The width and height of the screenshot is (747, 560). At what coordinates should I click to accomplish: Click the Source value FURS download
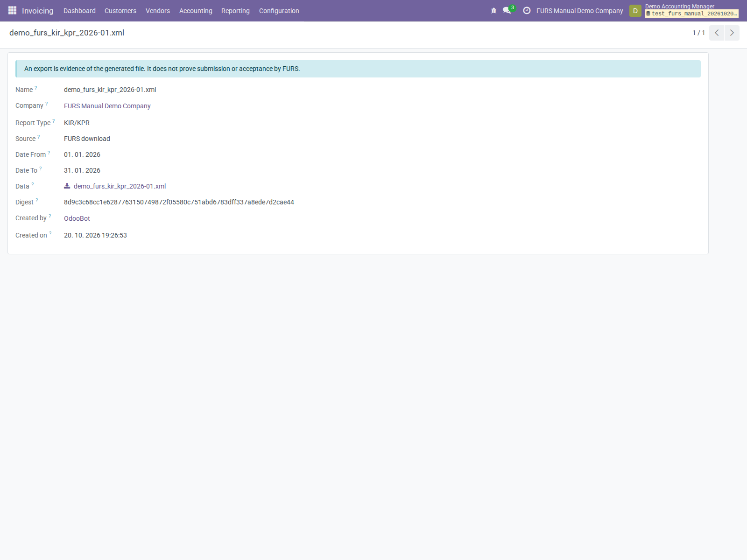(87, 139)
